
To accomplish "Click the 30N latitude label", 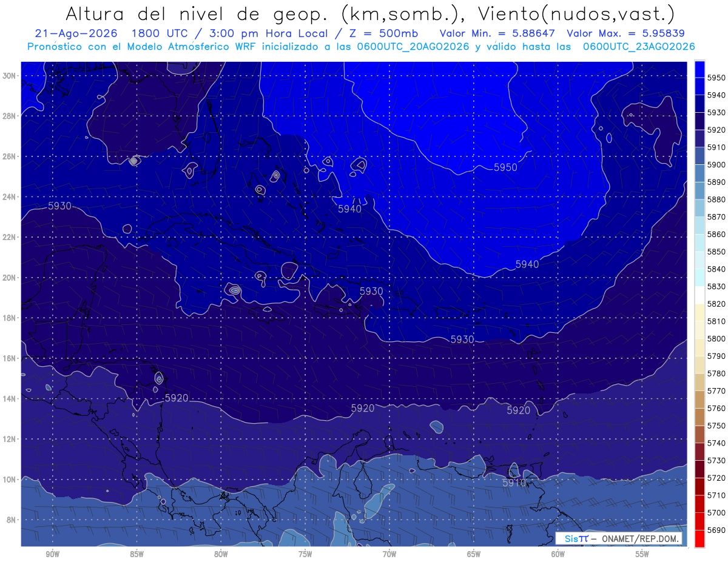I will coord(9,75).
